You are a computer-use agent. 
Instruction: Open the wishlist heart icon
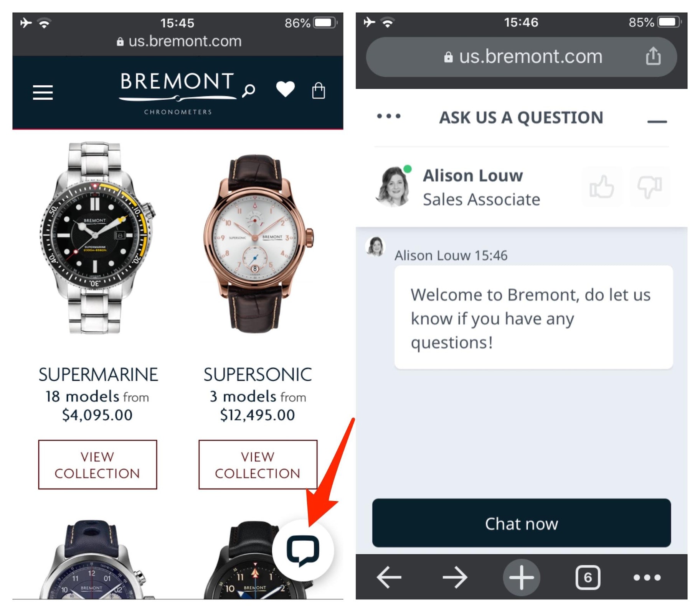point(286,89)
